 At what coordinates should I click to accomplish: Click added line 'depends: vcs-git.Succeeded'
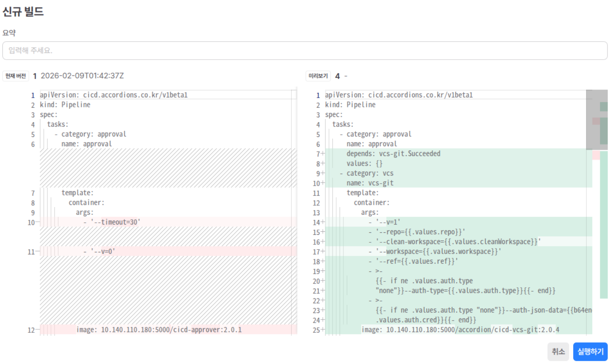click(393, 154)
